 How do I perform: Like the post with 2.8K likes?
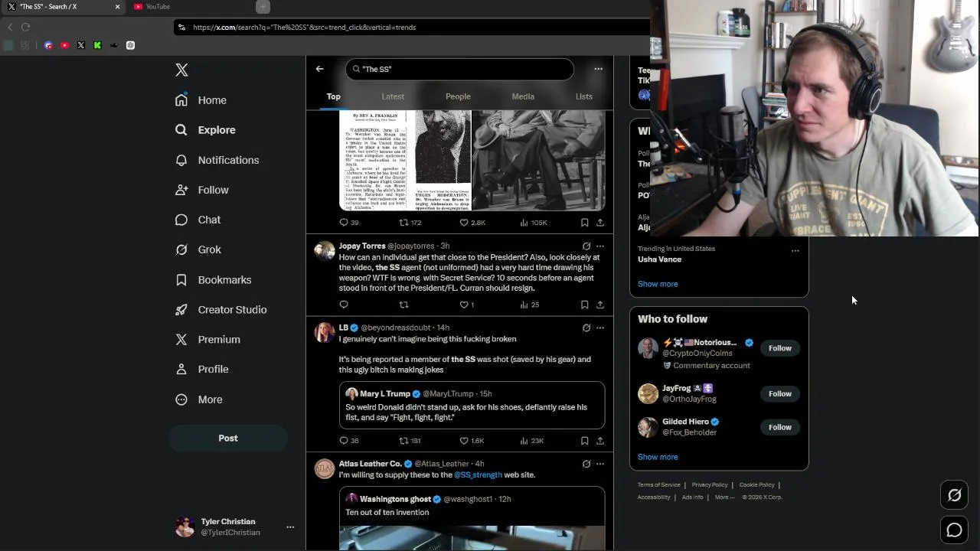point(472,223)
